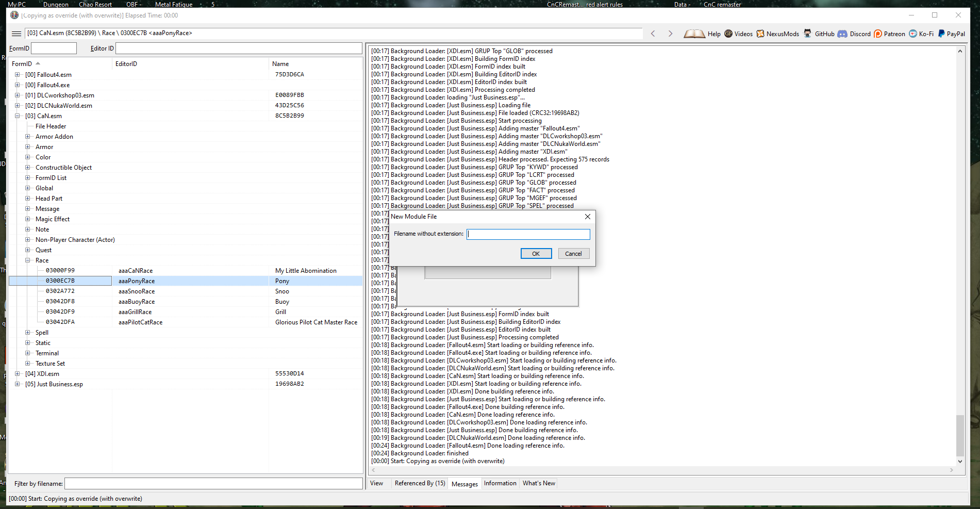Screen dimensions: 980x509
Task: Sort by EditorID column header
Action: point(190,64)
